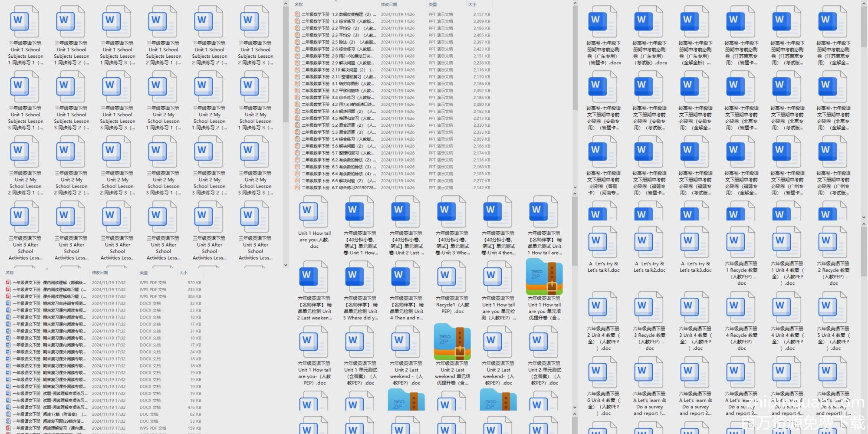
Task: Click the 名称 header above the 二年级数学 list
Action: (x=299, y=4)
